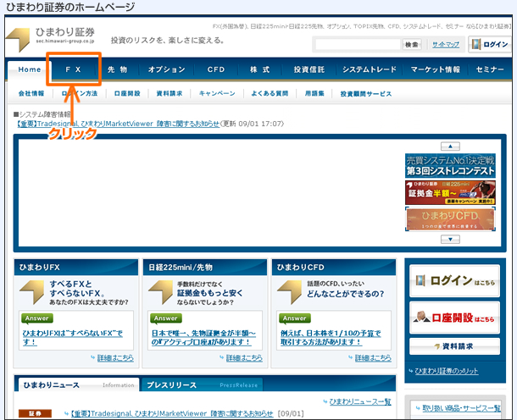Open the ひまわりCFD banner
This screenshot has width=517, height=420.
450,219
